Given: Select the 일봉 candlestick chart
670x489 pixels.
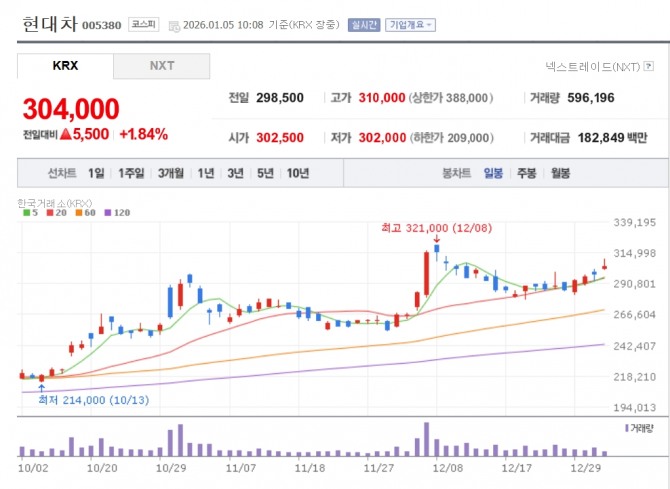Looking at the screenshot, I should click(x=493, y=173).
